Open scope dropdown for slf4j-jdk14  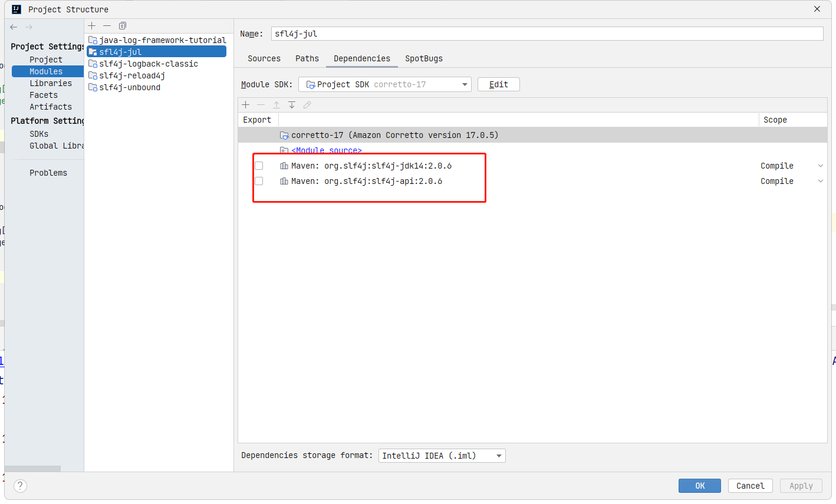(821, 166)
